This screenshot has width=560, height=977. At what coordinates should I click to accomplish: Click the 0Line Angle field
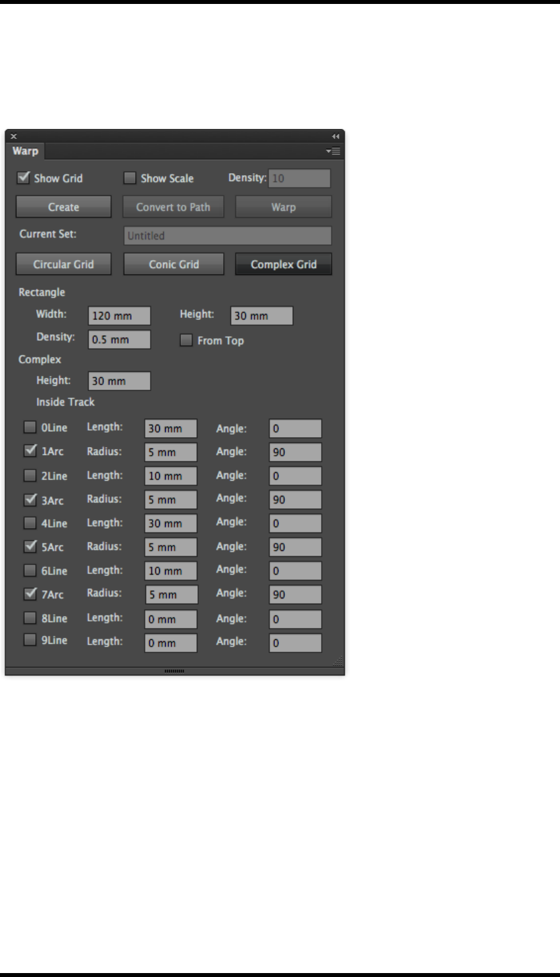coord(295,428)
